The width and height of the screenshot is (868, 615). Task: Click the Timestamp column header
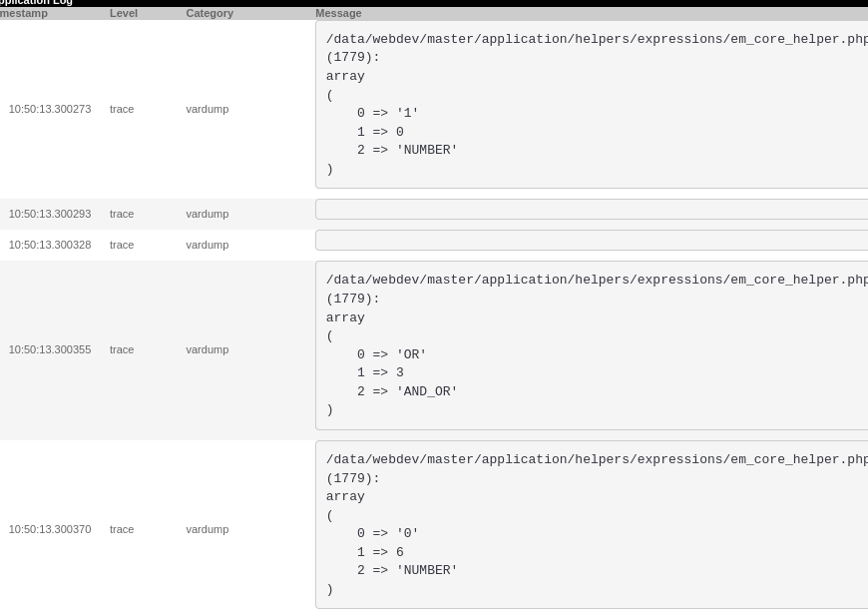point(24,13)
